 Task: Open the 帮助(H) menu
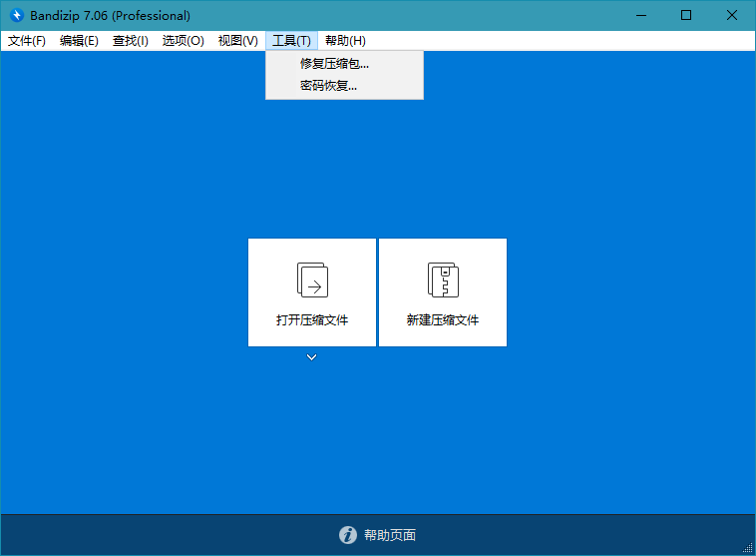point(345,41)
